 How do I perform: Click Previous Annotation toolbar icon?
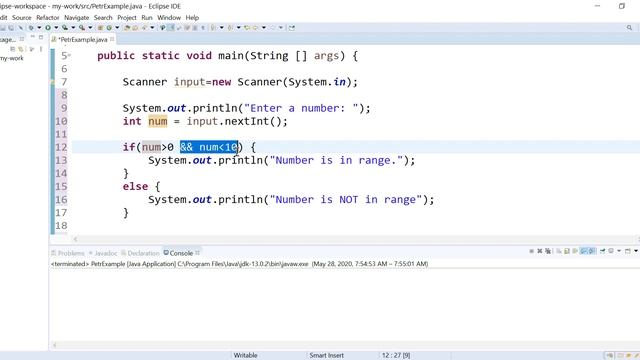(230, 28)
